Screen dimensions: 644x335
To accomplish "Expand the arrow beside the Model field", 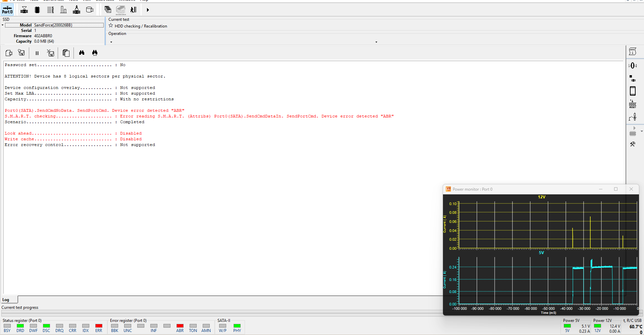I will coord(2,25).
